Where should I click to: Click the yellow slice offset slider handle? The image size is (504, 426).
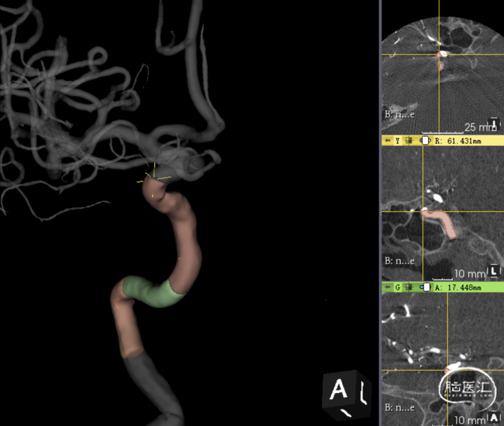point(425,141)
